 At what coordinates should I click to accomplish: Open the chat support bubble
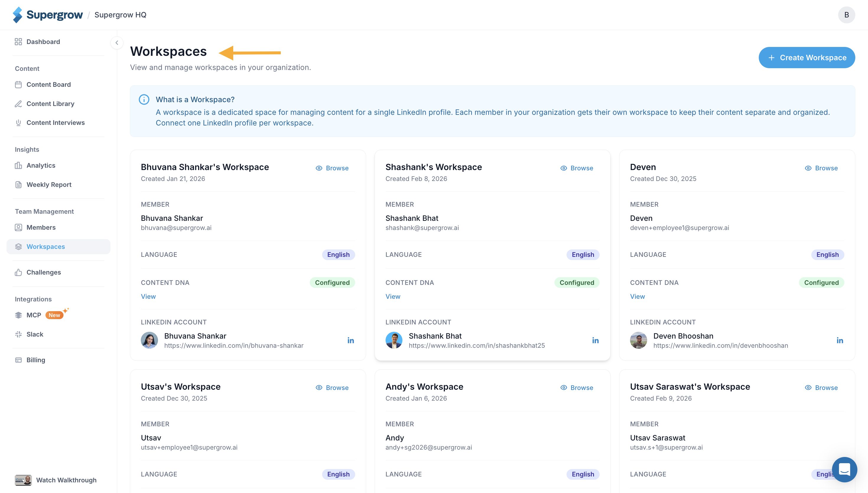point(844,470)
